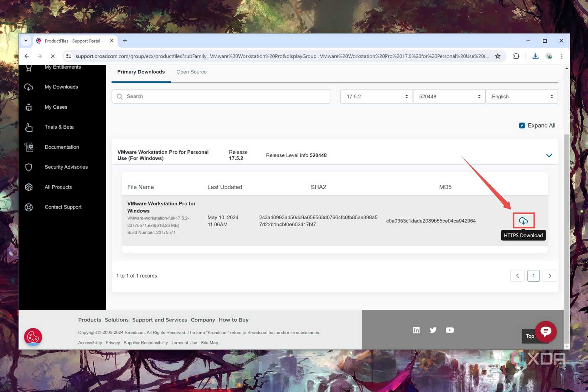Click the browser address bar URL
The width and height of the screenshot is (588, 392).
pos(282,56)
